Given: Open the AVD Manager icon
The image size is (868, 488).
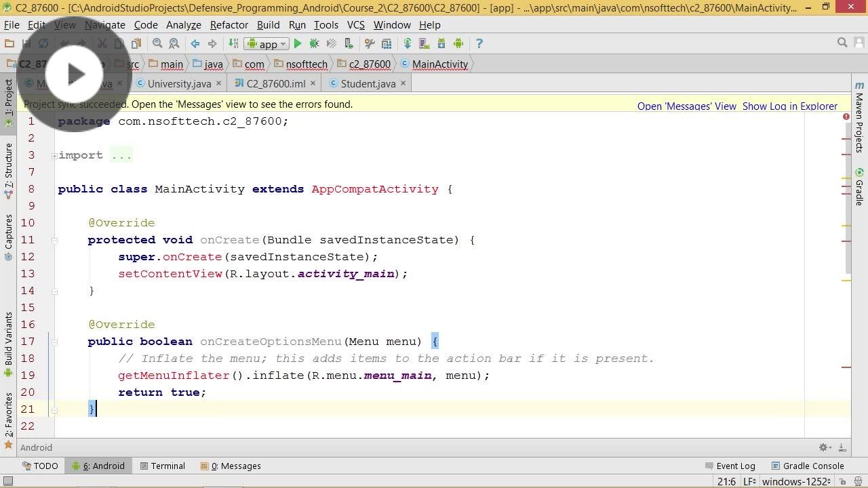Looking at the screenshot, I should (x=425, y=43).
